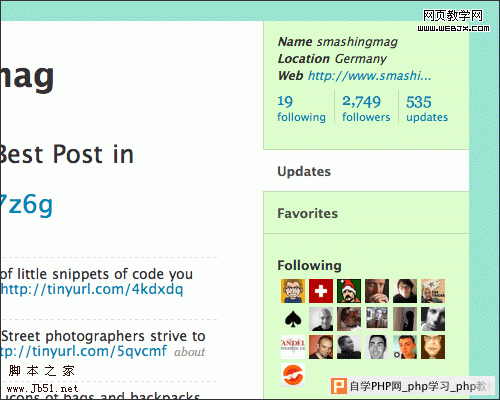Open the orange swirl logo avatar
500x400 pixels.
[293, 375]
